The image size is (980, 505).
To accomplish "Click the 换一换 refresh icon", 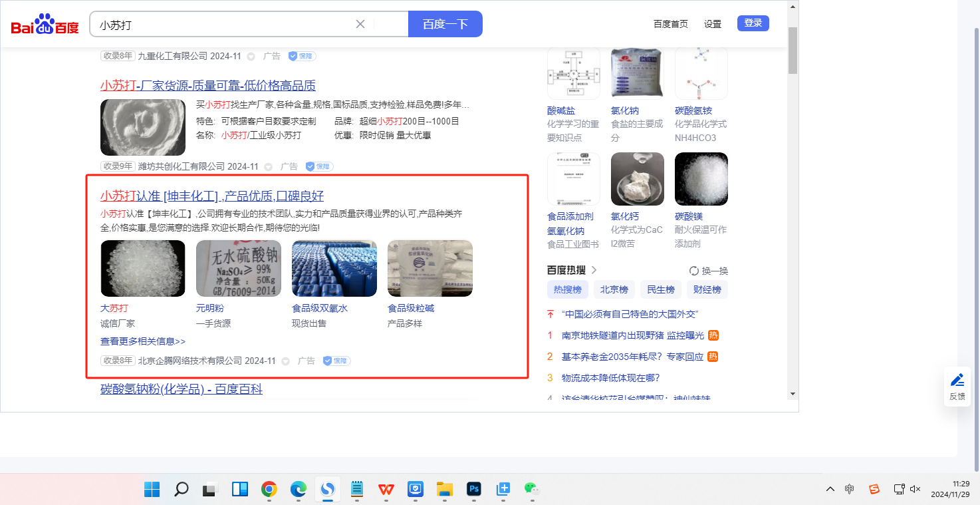I will (694, 271).
